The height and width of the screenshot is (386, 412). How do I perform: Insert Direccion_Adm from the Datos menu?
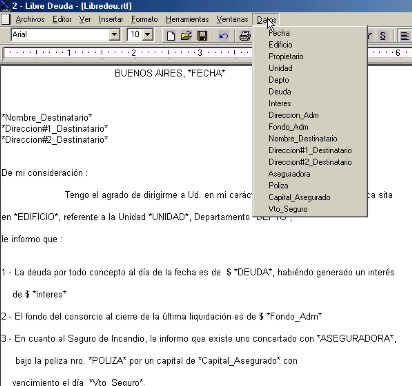[x=310, y=115]
